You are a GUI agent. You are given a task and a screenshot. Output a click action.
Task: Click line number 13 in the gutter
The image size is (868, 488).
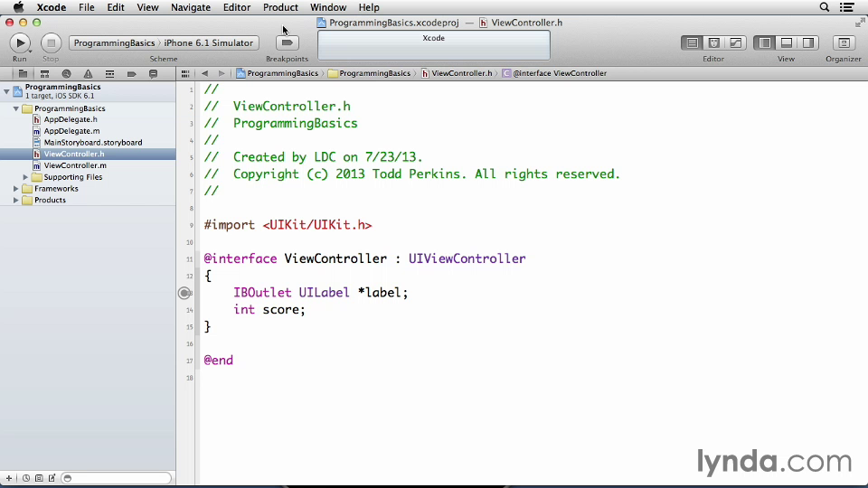click(190, 293)
